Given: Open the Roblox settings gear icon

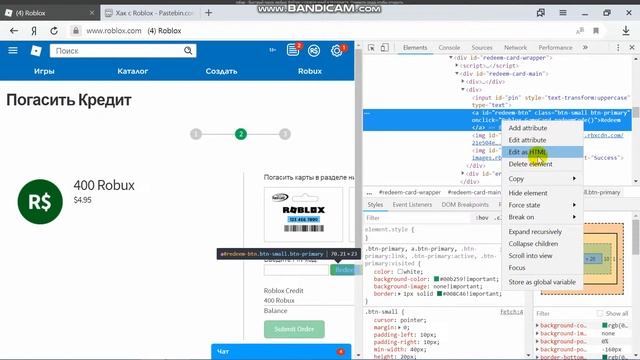Looking at the screenshot, I should [336, 51].
